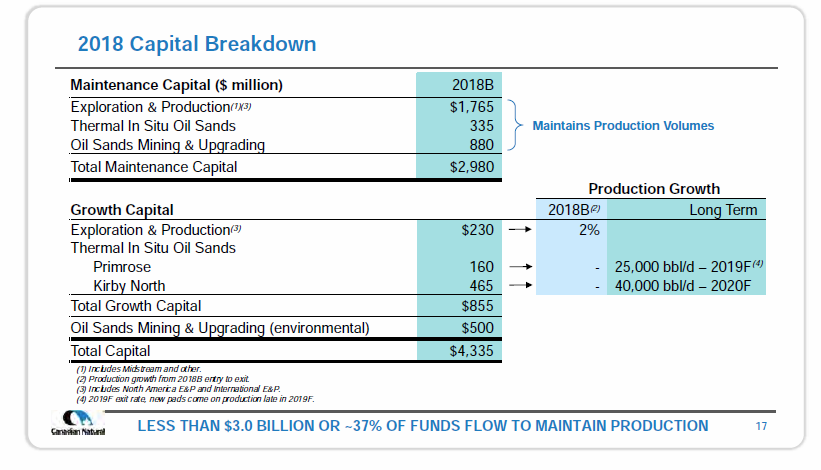Select the '$230' growth capital value
This screenshot has width=821, height=470.
click(x=477, y=230)
